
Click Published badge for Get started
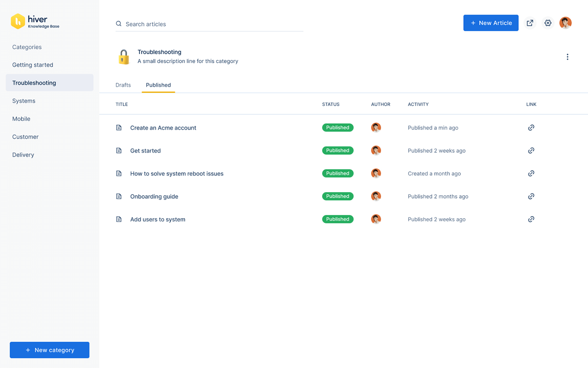click(338, 151)
